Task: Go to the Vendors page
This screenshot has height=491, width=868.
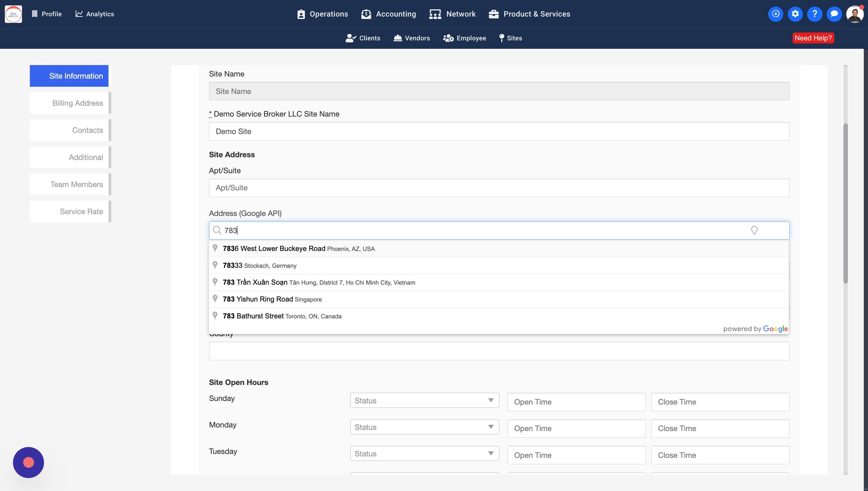Action: point(412,38)
